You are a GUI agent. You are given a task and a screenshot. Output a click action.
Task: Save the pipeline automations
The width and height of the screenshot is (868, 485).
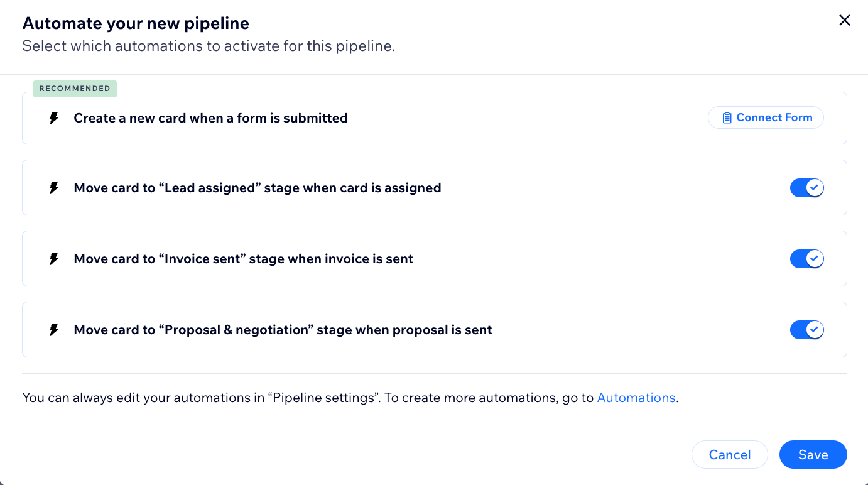[813, 455]
